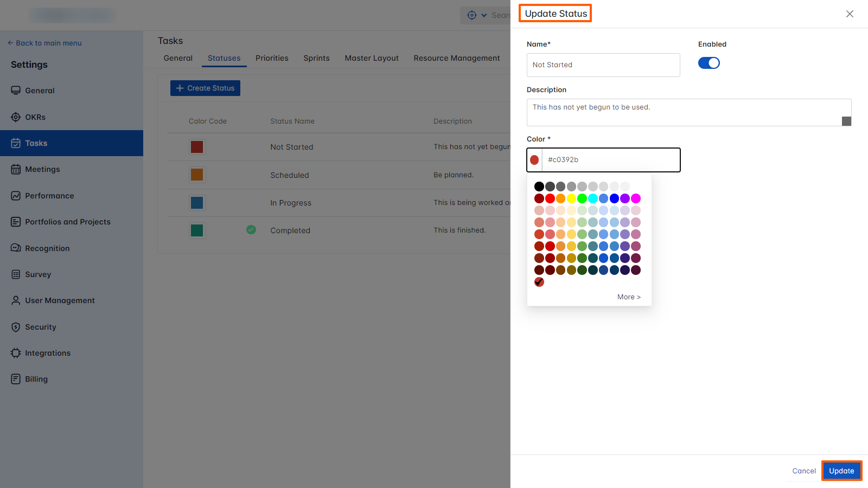Image resolution: width=868 pixels, height=488 pixels.
Task: Click the Portfolios and Projects icon
Action: (16, 221)
